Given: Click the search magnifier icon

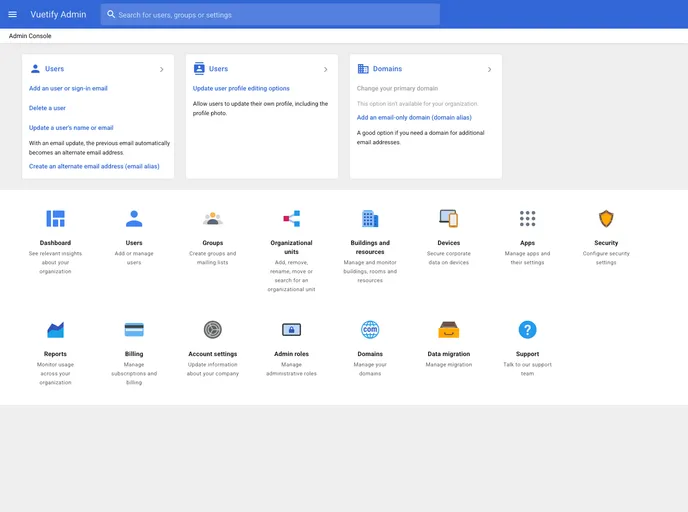Looking at the screenshot, I should [x=111, y=14].
